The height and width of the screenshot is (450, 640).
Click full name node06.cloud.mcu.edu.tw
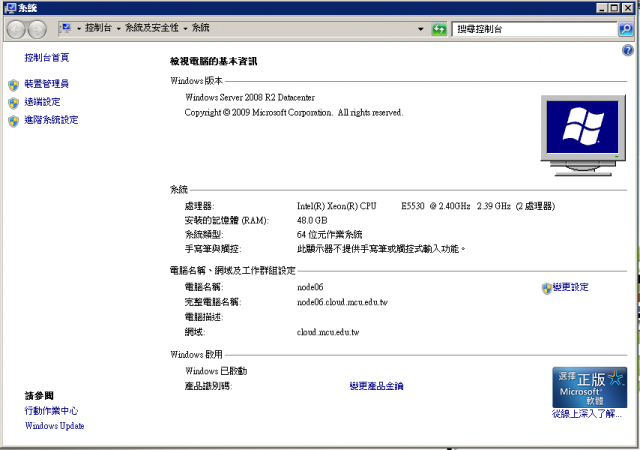tap(342, 302)
